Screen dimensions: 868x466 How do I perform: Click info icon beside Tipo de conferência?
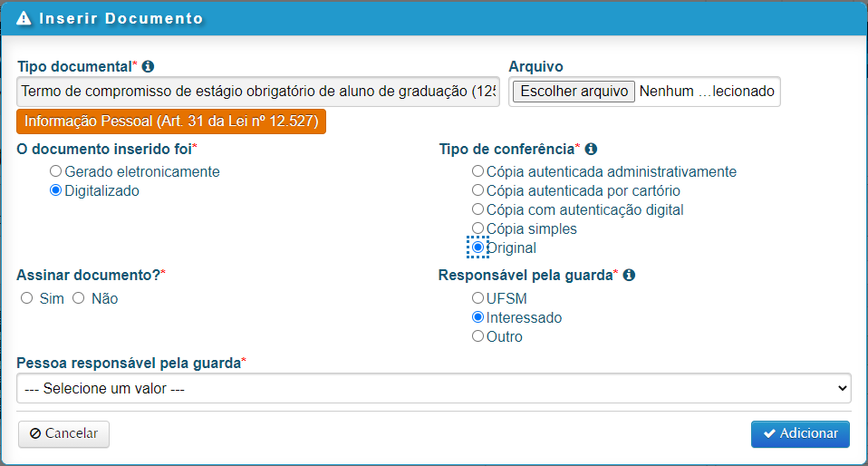[591, 149]
